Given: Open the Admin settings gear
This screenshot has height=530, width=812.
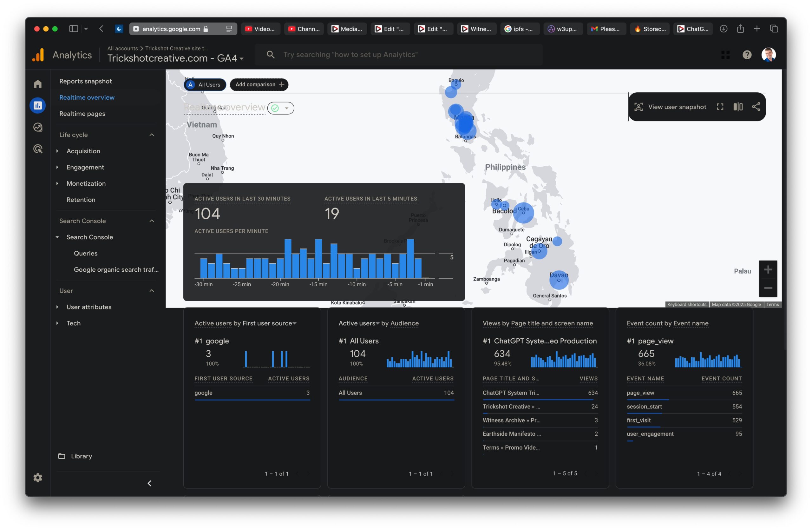Looking at the screenshot, I should [x=37, y=477].
